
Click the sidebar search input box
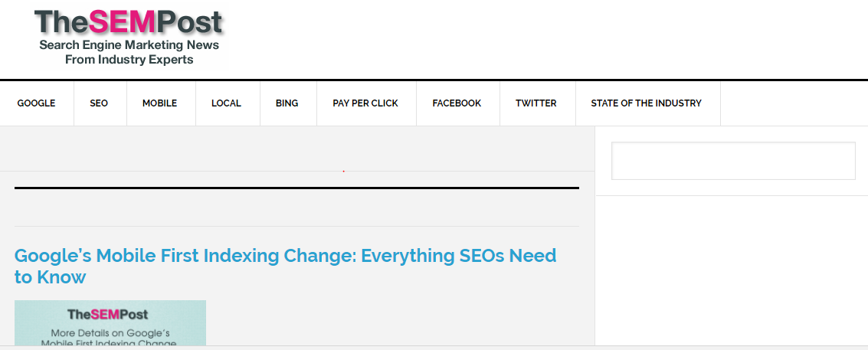point(733,161)
